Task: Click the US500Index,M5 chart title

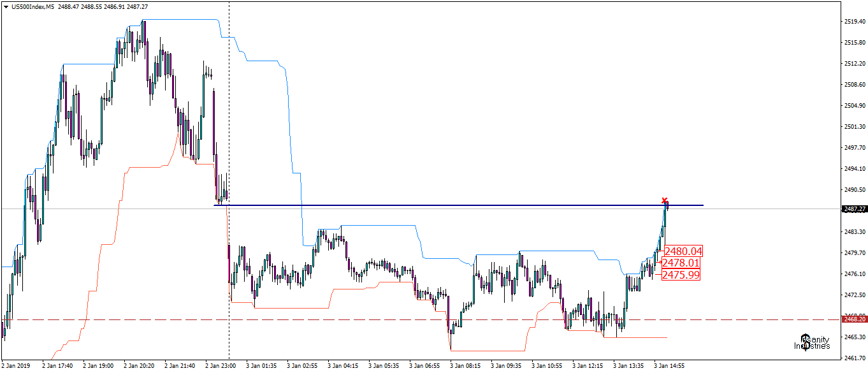Action: pyautogui.click(x=32, y=6)
